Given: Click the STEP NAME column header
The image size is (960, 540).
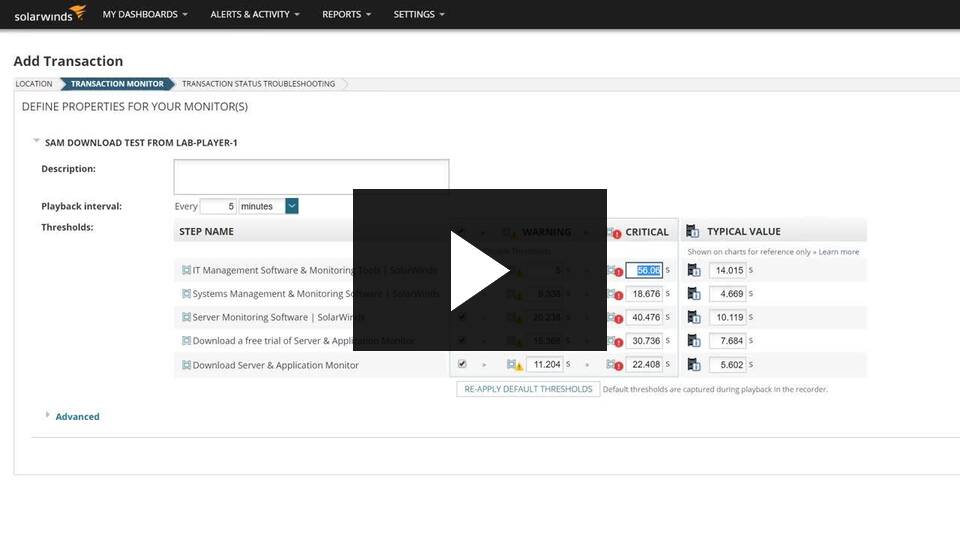Looking at the screenshot, I should (x=206, y=231).
